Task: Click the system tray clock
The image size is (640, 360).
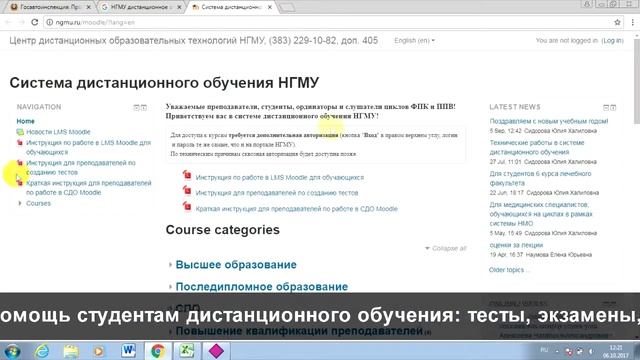Action: (x=616, y=351)
